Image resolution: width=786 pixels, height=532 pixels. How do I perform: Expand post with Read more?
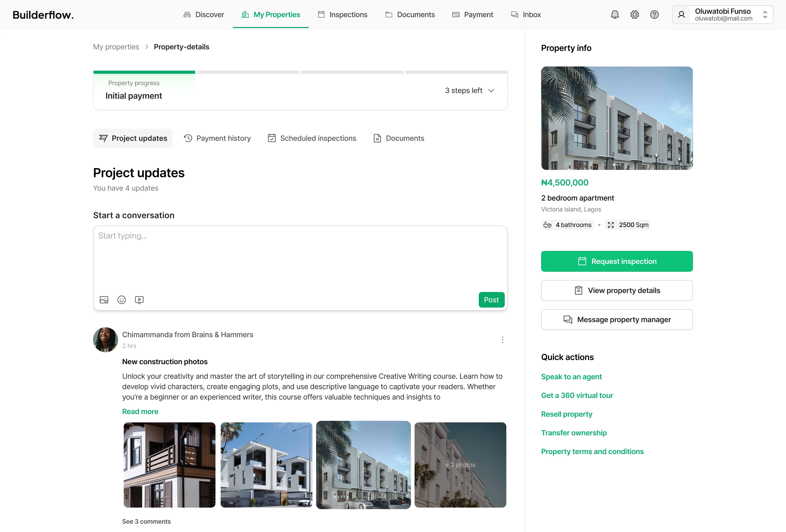pos(140,411)
